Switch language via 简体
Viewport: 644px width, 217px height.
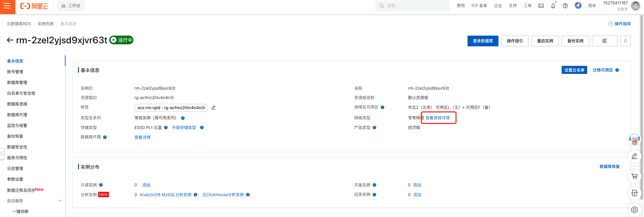tap(592, 6)
